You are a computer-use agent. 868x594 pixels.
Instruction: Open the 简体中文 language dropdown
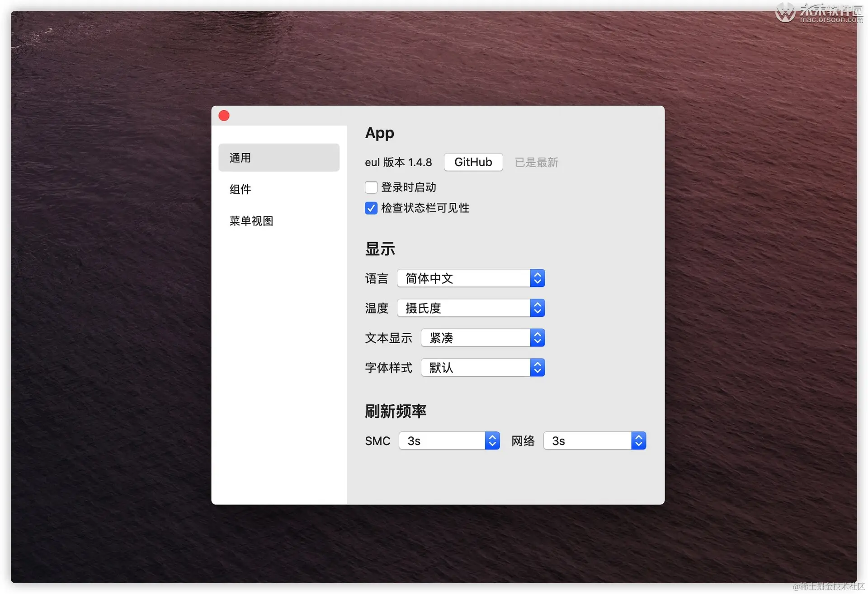[x=463, y=278]
